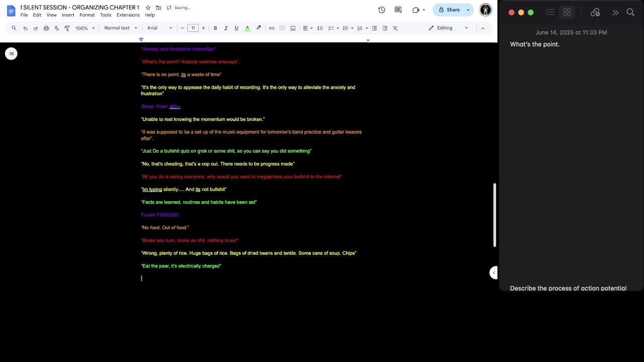
Task: Choose a highlight color
Action: tap(259, 28)
